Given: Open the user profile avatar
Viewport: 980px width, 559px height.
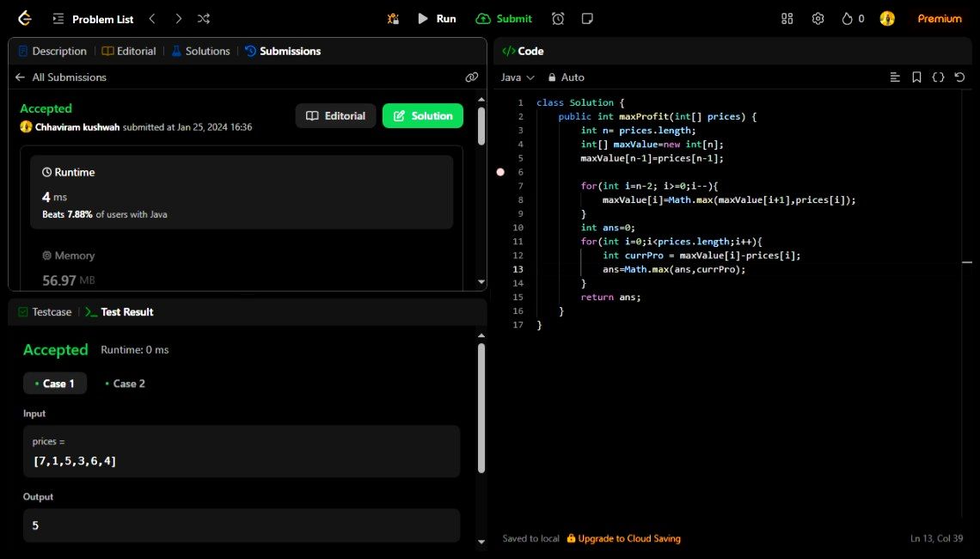Looking at the screenshot, I should (x=887, y=19).
